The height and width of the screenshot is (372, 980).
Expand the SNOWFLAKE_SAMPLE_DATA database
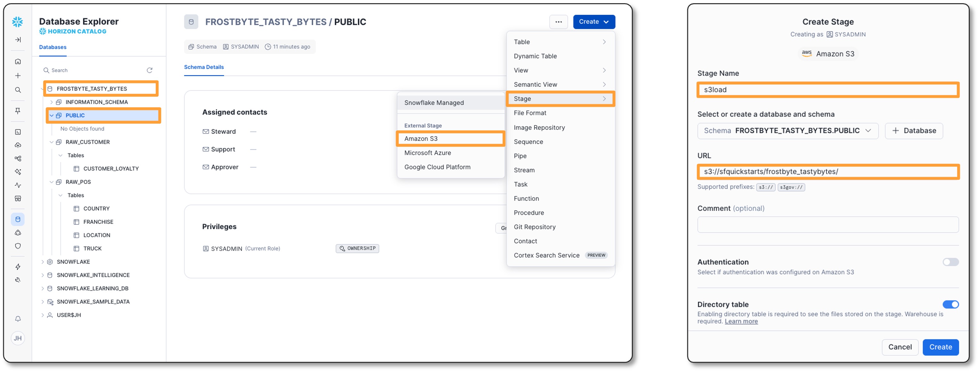tap(43, 302)
